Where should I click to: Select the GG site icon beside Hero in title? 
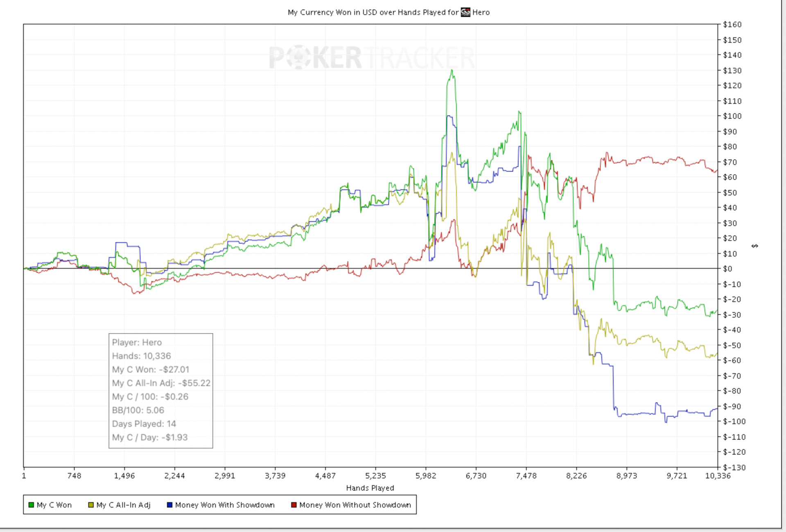[x=465, y=12]
